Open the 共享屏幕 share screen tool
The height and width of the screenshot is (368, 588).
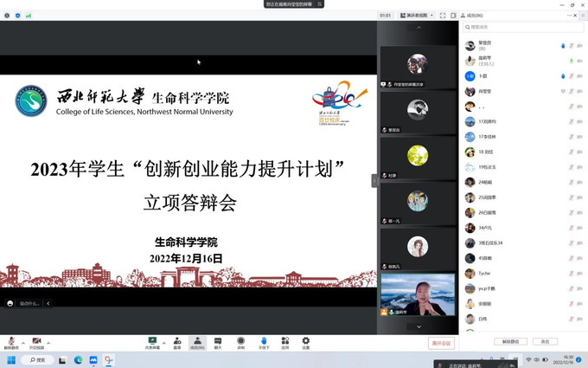tap(152, 342)
